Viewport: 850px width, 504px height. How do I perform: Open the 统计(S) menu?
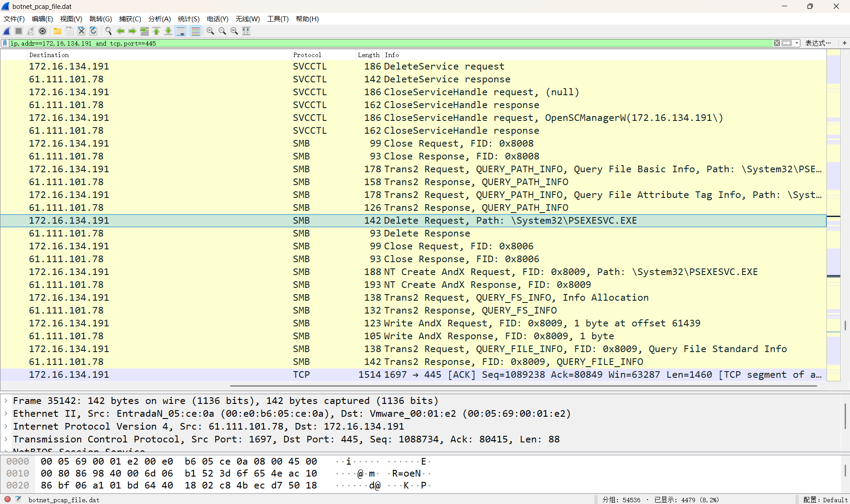tap(189, 19)
